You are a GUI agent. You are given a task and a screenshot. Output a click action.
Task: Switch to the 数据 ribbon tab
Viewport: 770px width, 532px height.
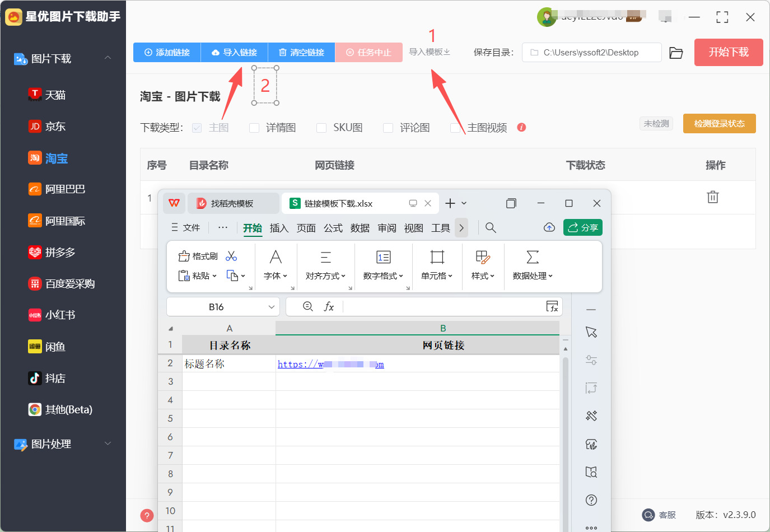(360, 228)
